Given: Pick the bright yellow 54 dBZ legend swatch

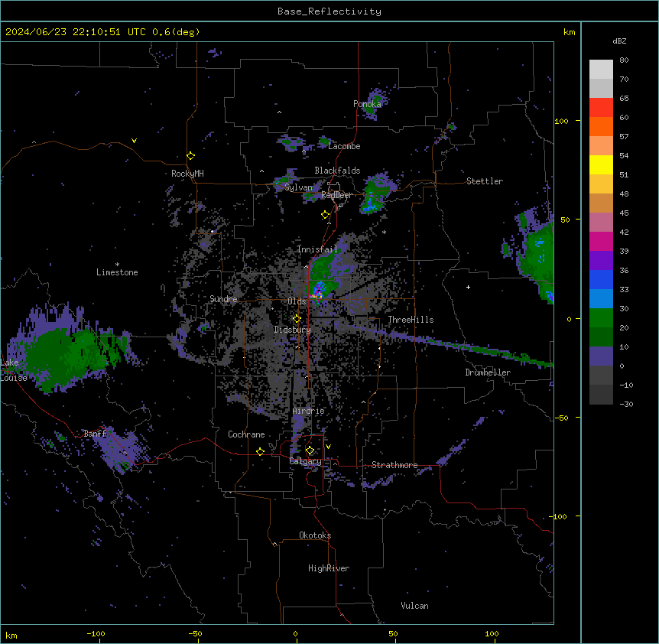Looking at the screenshot, I should coord(601,164).
